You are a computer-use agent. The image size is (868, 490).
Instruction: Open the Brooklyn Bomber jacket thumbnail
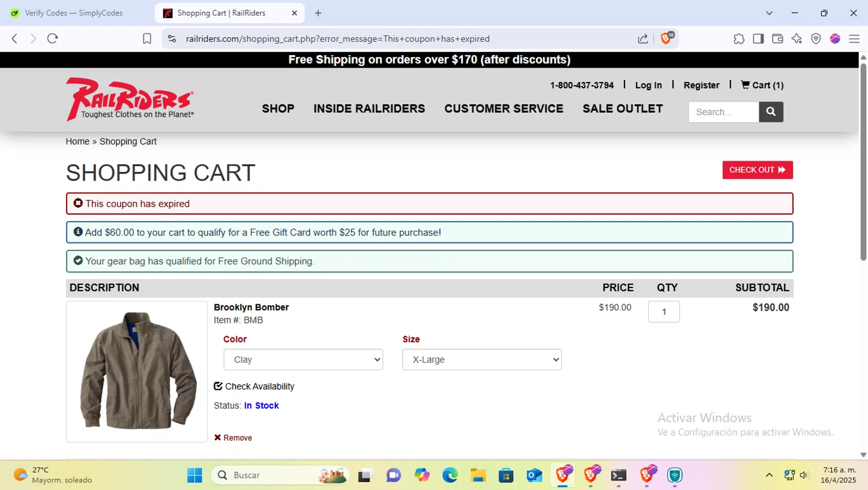point(137,371)
